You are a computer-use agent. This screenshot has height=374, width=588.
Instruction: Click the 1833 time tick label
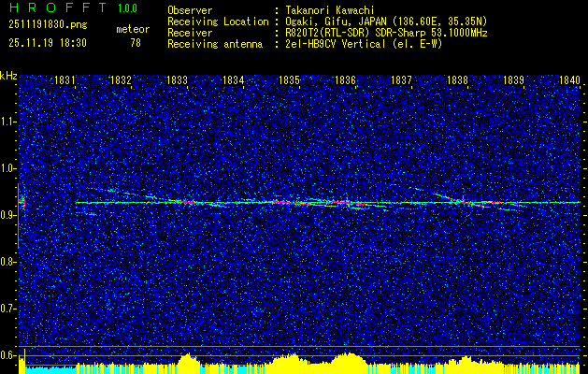[177, 79]
